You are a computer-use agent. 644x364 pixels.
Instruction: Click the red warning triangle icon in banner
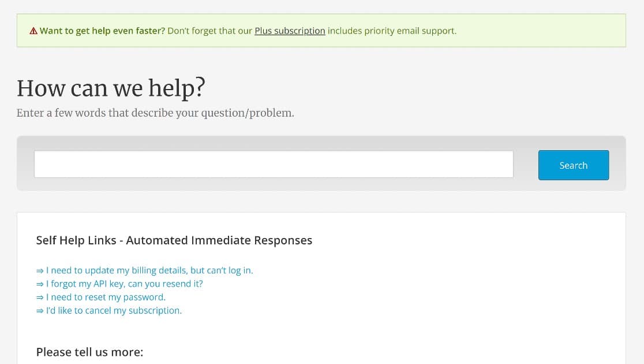pyautogui.click(x=33, y=31)
